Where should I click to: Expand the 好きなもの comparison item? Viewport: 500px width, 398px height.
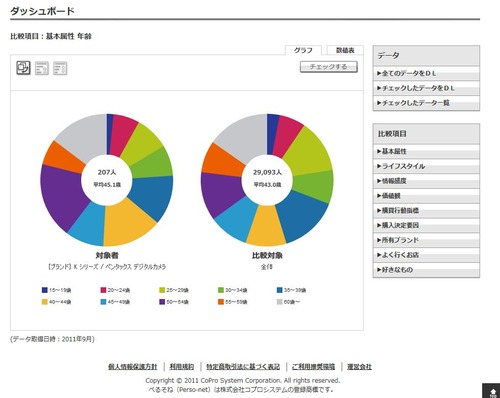click(x=426, y=270)
